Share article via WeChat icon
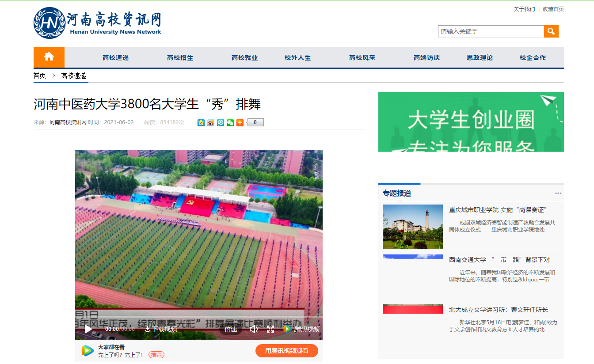The height and width of the screenshot is (364, 594). (x=230, y=123)
